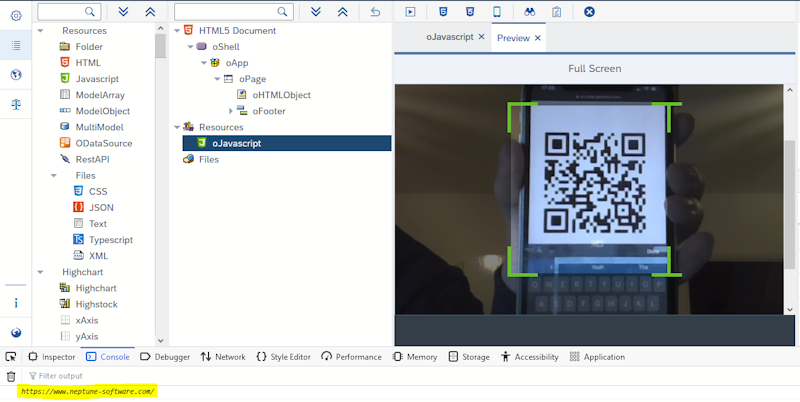Click the Full Screen button

pyautogui.click(x=595, y=69)
